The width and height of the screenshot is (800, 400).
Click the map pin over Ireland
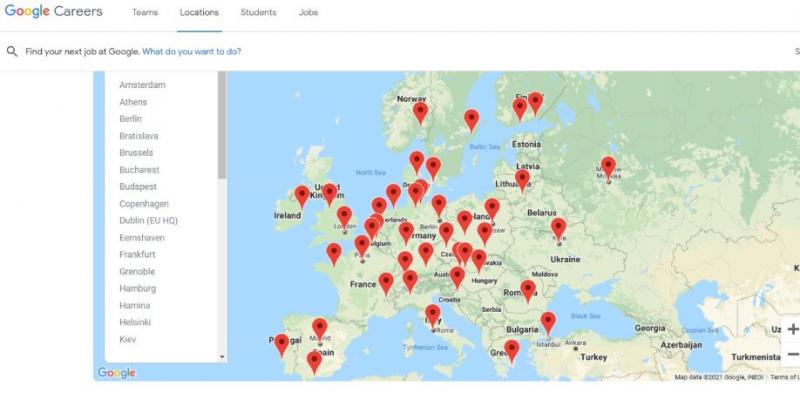302,197
